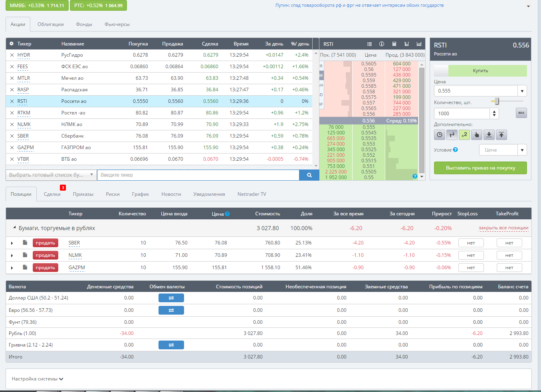This screenshot has width=541, height=392.
Task: Open the area chart icon for RSTI
Action: pyautogui.click(x=419, y=44)
